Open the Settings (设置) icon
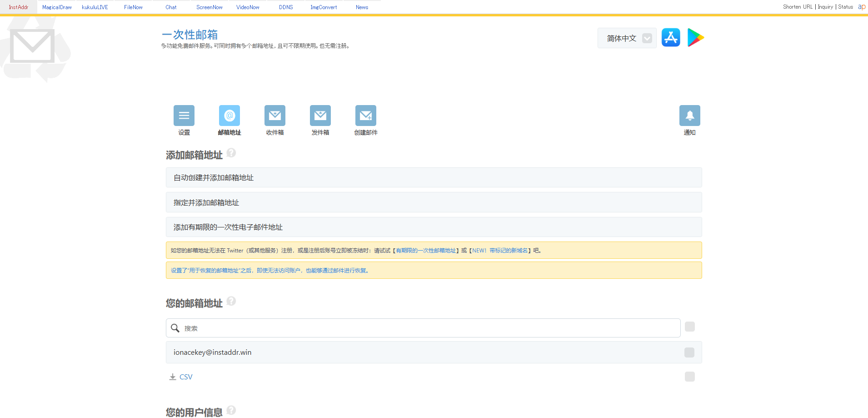This screenshot has height=418, width=868. coord(184,116)
